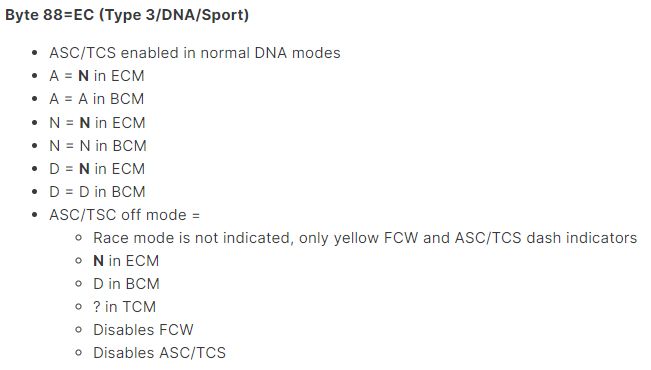Click 'ASC/TCS enabled in normal DNA modes' line
This screenshot has width=651, height=370.
[x=195, y=53]
